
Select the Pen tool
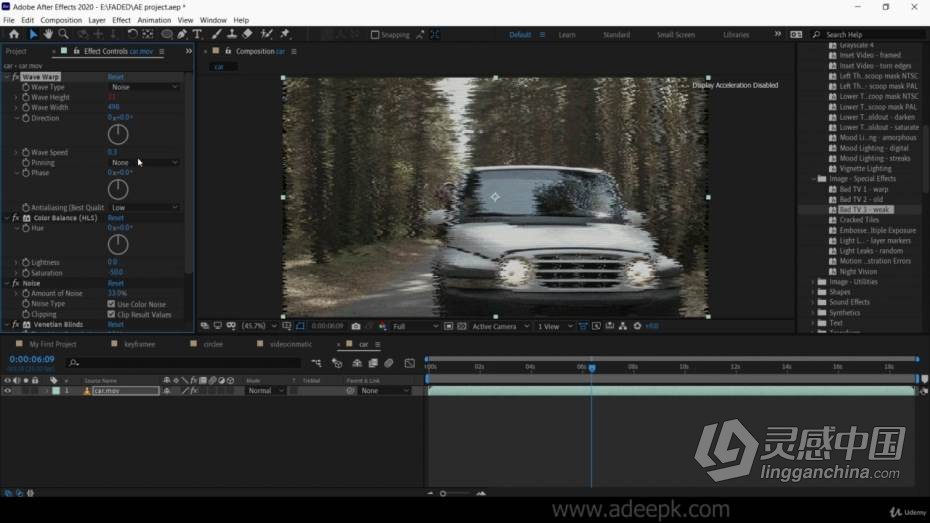[x=182, y=34]
